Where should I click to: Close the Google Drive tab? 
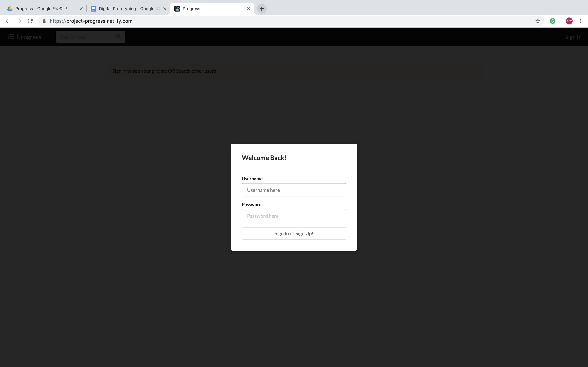pos(81,9)
